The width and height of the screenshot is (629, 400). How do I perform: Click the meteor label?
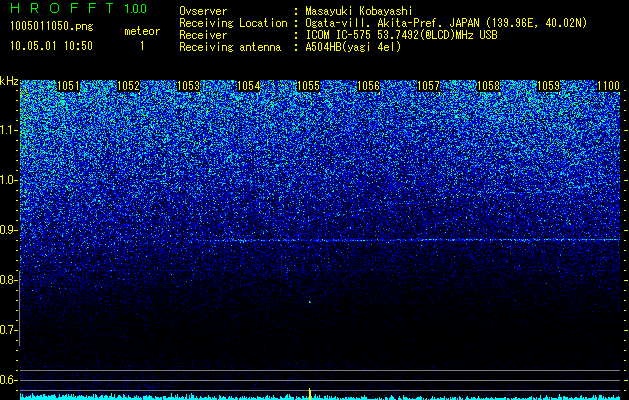point(142,31)
